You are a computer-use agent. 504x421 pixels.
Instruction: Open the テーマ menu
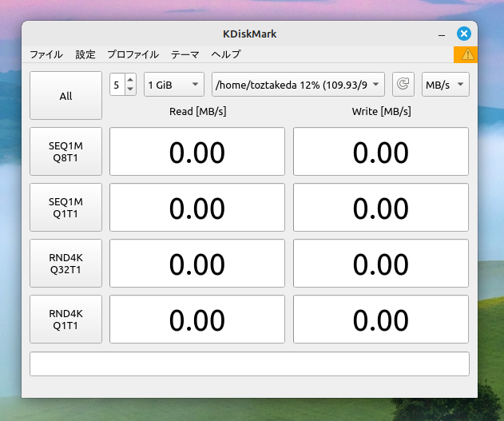tap(185, 54)
